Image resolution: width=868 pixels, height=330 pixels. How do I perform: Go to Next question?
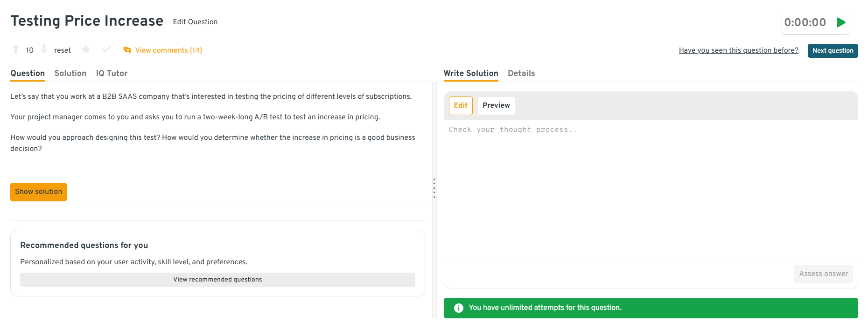point(833,51)
